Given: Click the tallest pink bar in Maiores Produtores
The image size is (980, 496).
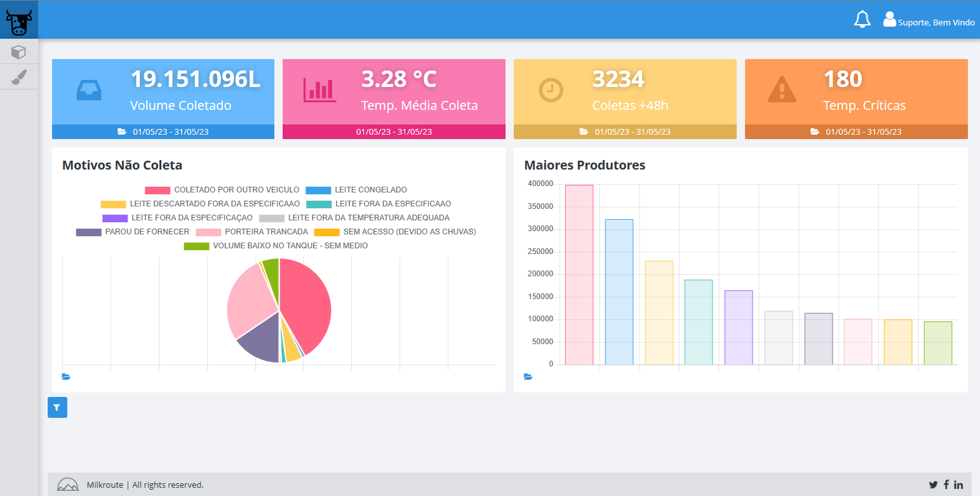Looking at the screenshot, I should (x=579, y=274).
